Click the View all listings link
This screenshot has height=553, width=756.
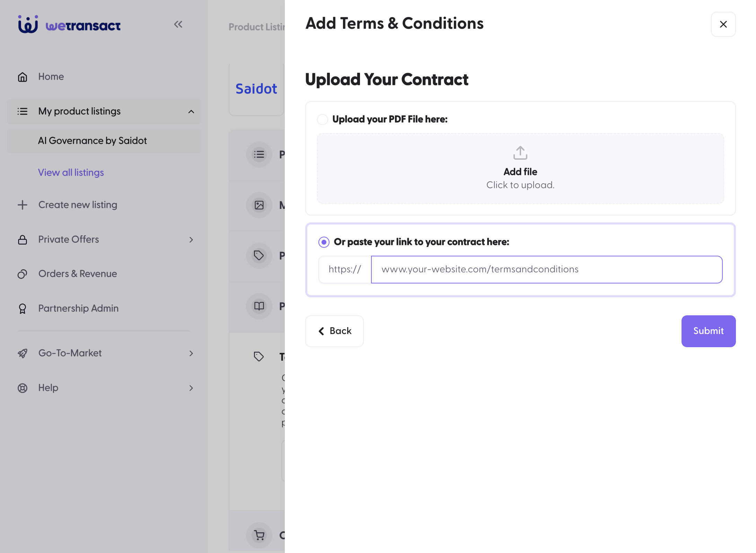click(71, 173)
